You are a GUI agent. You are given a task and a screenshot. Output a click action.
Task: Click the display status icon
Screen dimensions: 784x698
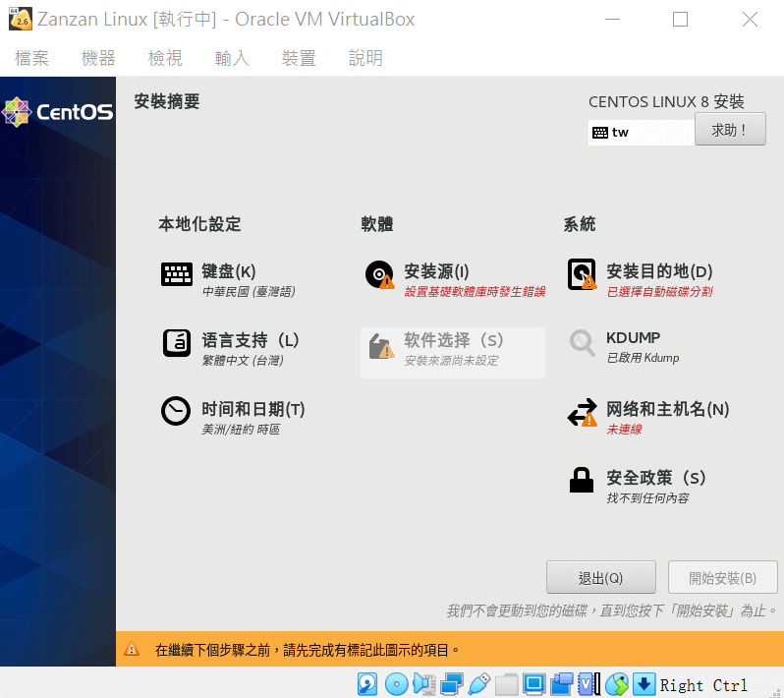pos(534,684)
